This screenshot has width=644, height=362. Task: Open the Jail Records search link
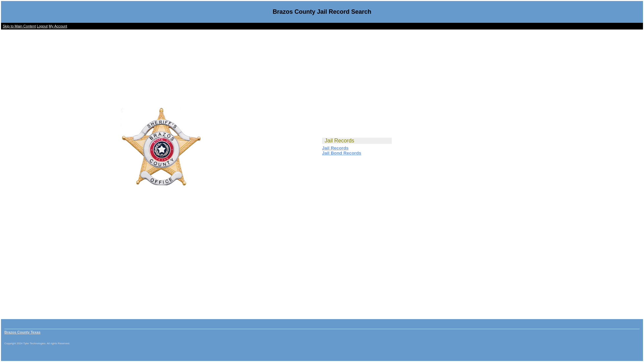[x=335, y=148]
